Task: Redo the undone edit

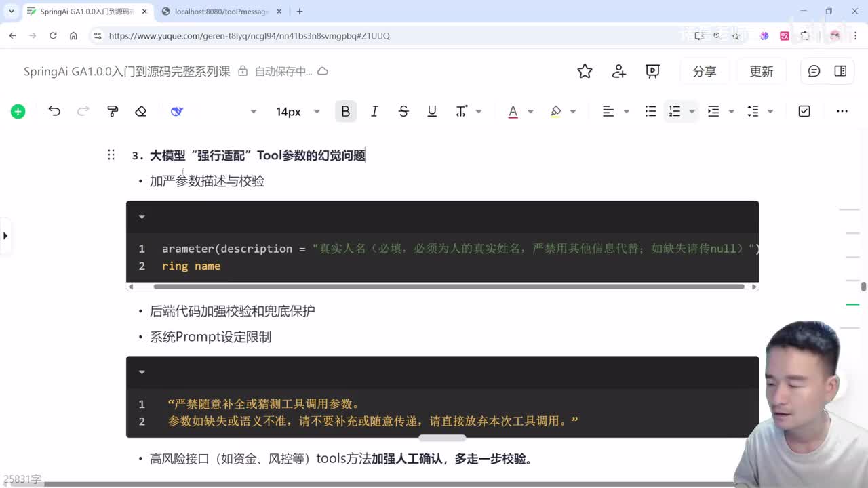Action: pos(83,111)
